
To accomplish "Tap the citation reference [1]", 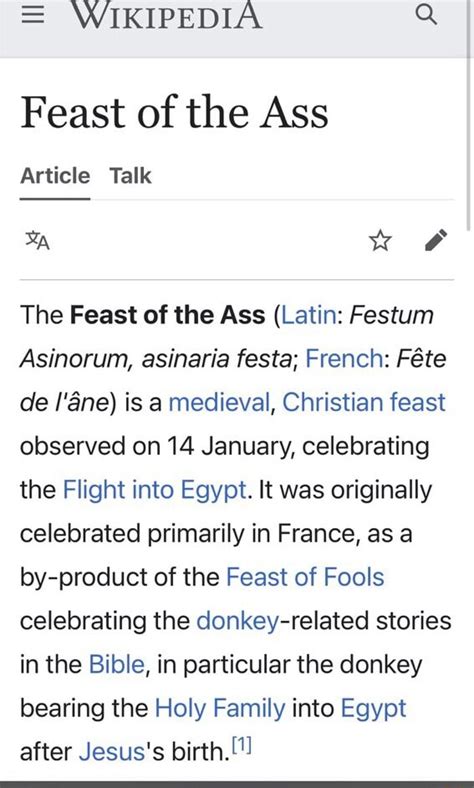I will pos(242,746).
